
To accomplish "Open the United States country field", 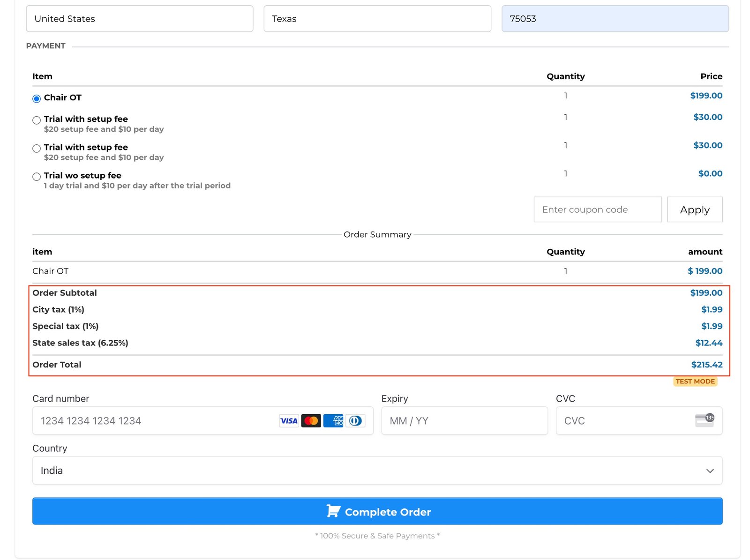I will point(139,19).
